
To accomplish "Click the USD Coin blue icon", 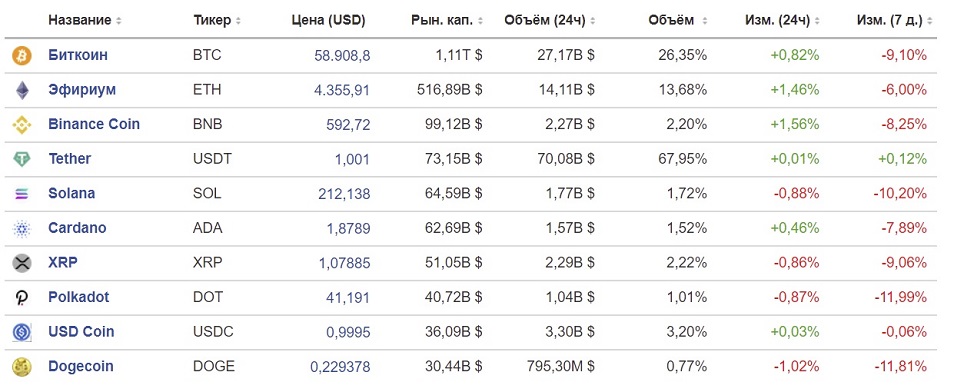I will pos(22,332).
